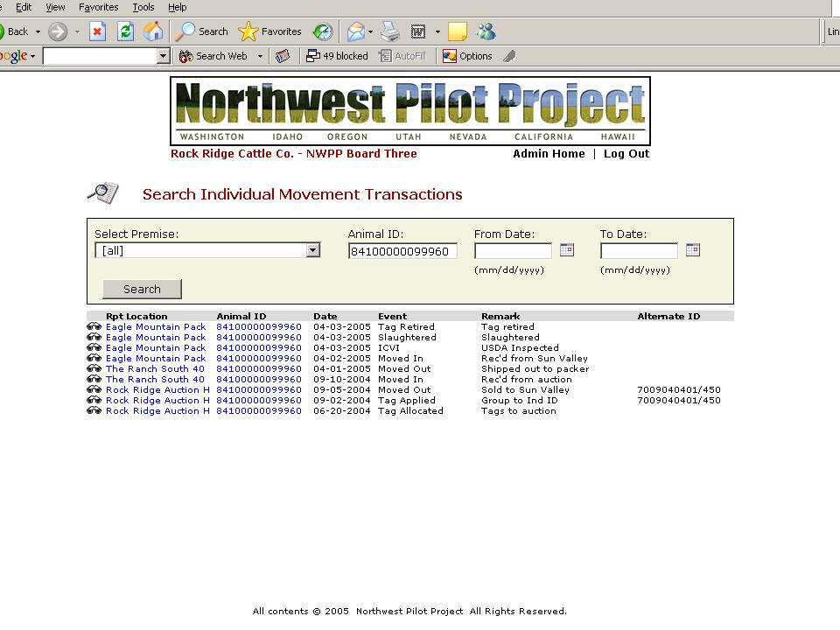The image size is (840, 630).
Task: View details icon for Tag Retired row
Action: pos(94,326)
